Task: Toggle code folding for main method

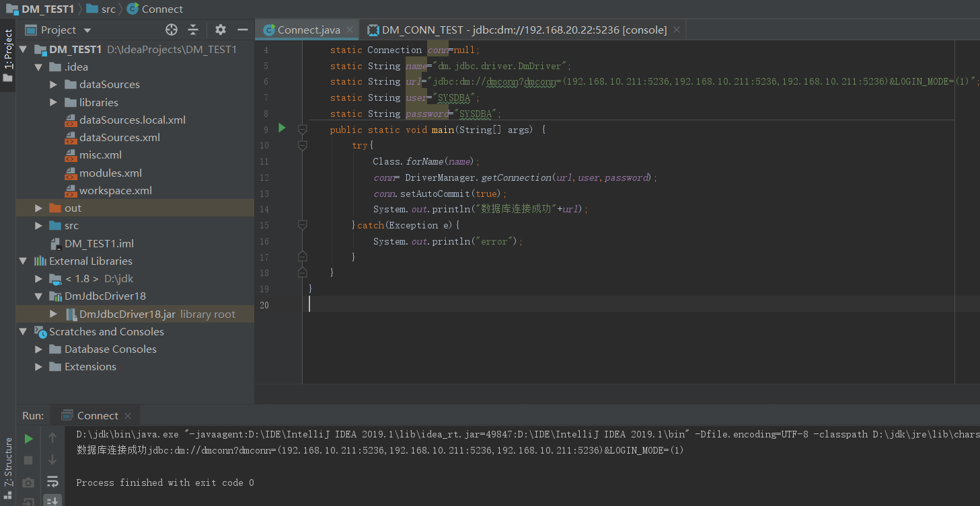Action: click(x=303, y=129)
